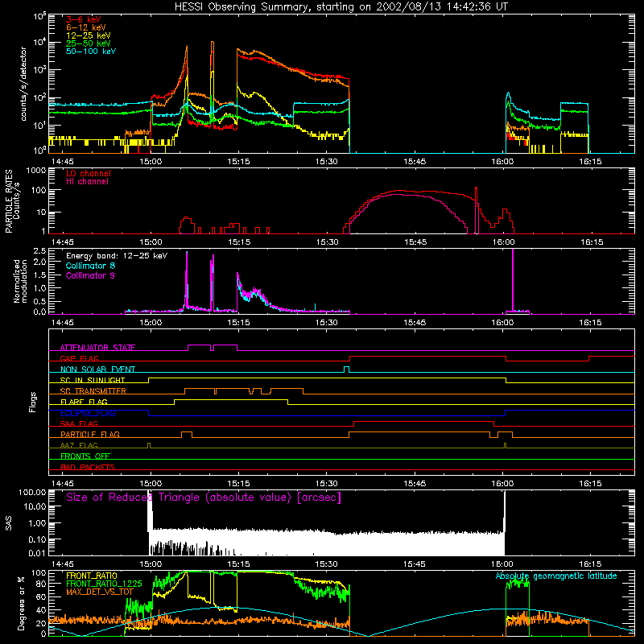Click the PARTICLE_FLAG label

(x=90, y=434)
